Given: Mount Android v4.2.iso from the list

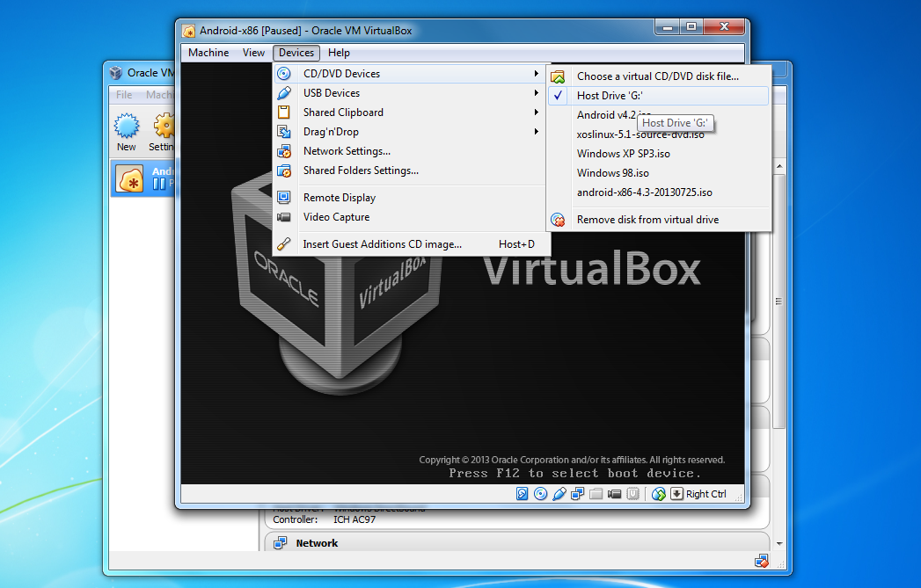Looking at the screenshot, I should [606, 115].
